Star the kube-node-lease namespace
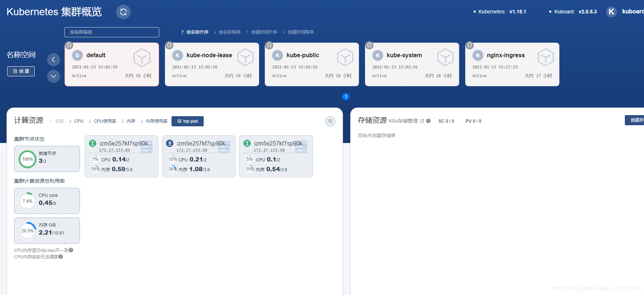Screen dimensions: 644x295 [169, 45]
